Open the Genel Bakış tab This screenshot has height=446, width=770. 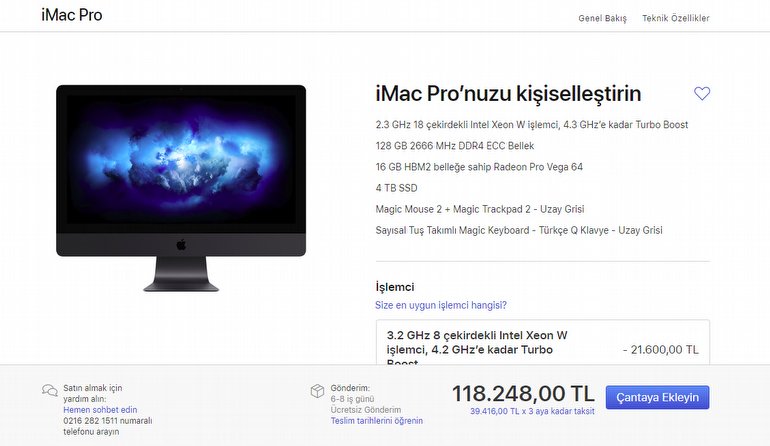[603, 18]
